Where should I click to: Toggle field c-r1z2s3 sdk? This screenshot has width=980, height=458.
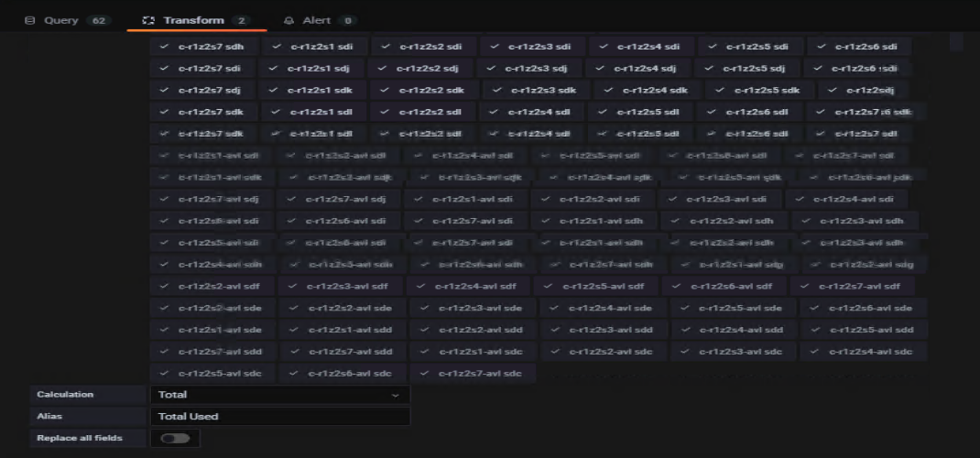(x=536, y=90)
